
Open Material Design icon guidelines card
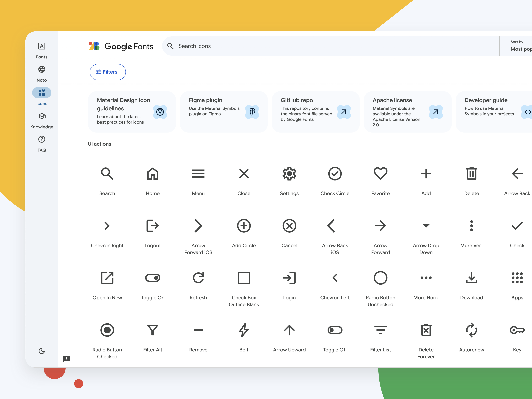point(132,112)
